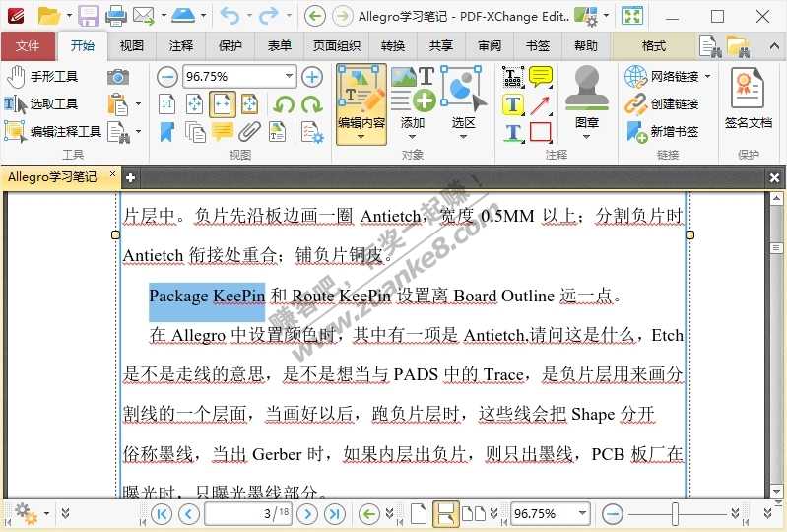
Task: Go to the next page button
Action: pyautogui.click(x=307, y=513)
